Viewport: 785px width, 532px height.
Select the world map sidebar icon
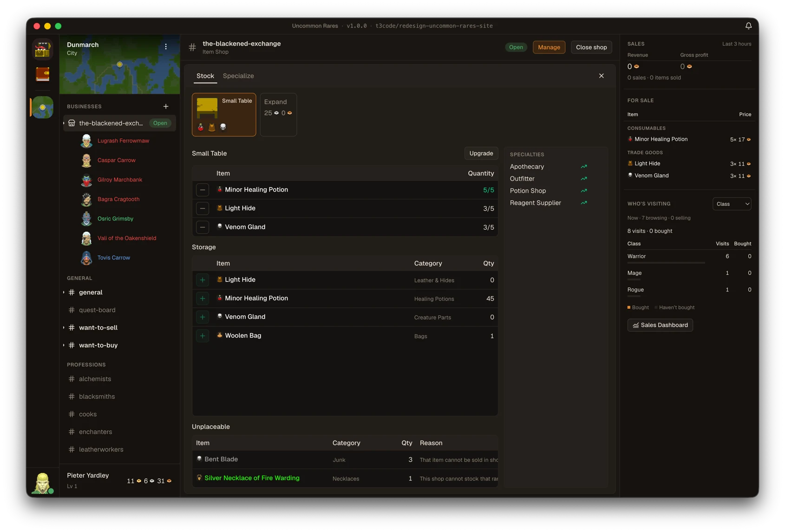(42, 107)
